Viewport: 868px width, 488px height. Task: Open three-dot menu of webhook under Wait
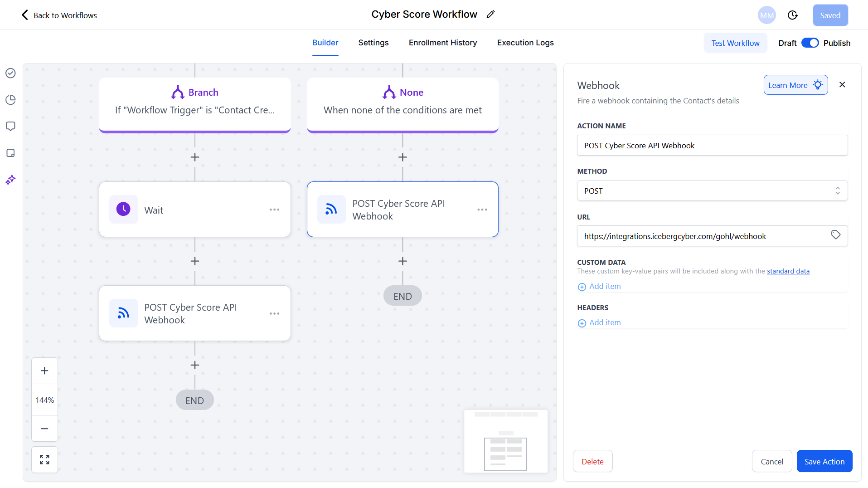click(274, 313)
